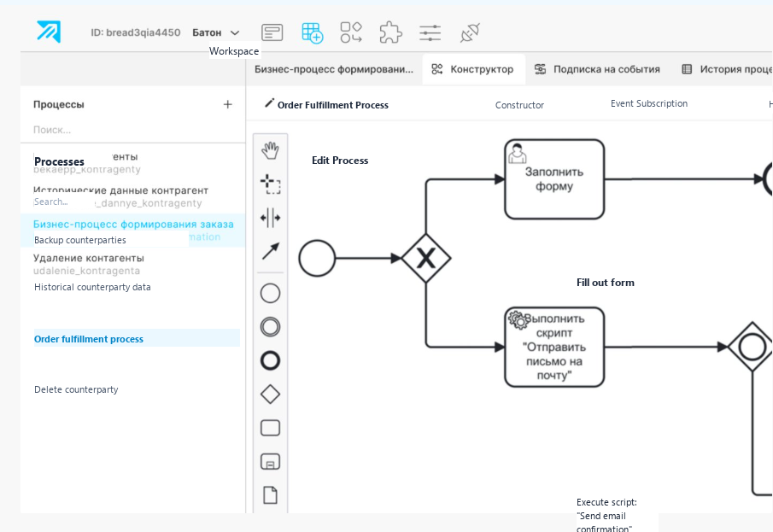Activate the global connect arrow tool
The height and width of the screenshot is (532, 773).
pos(270,251)
